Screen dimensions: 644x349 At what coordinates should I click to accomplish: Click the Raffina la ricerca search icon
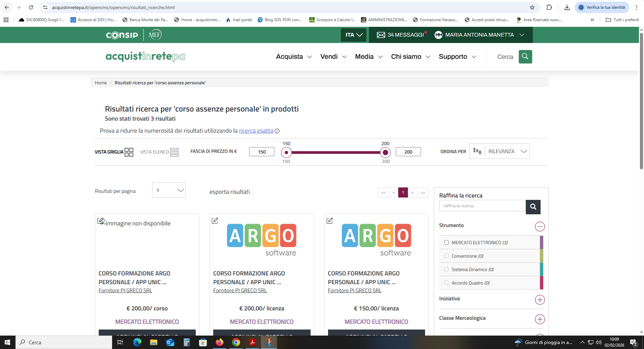[533, 207]
